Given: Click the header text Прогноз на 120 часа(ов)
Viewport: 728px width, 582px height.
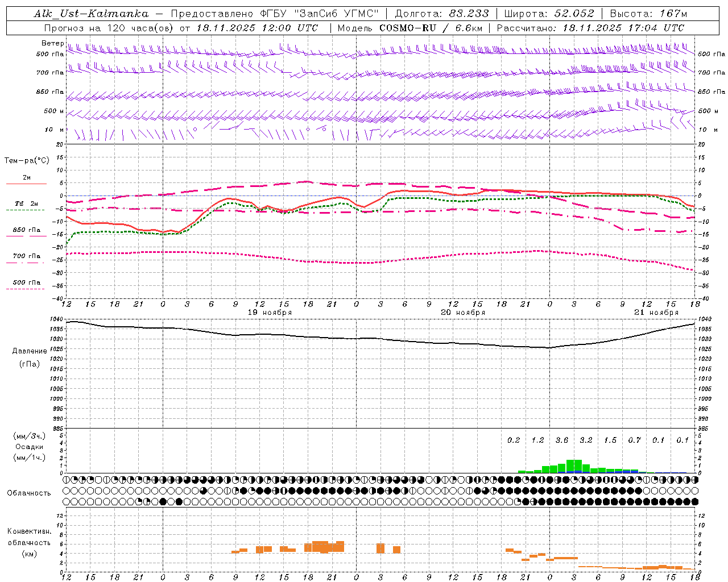Looking at the screenshot, I should coord(110,28).
